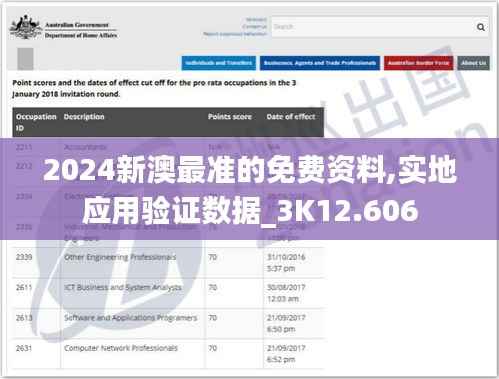Select date 21/09/2017 6:50 pm
This screenshot has height=379, width=499.
[x=286, y=323]
